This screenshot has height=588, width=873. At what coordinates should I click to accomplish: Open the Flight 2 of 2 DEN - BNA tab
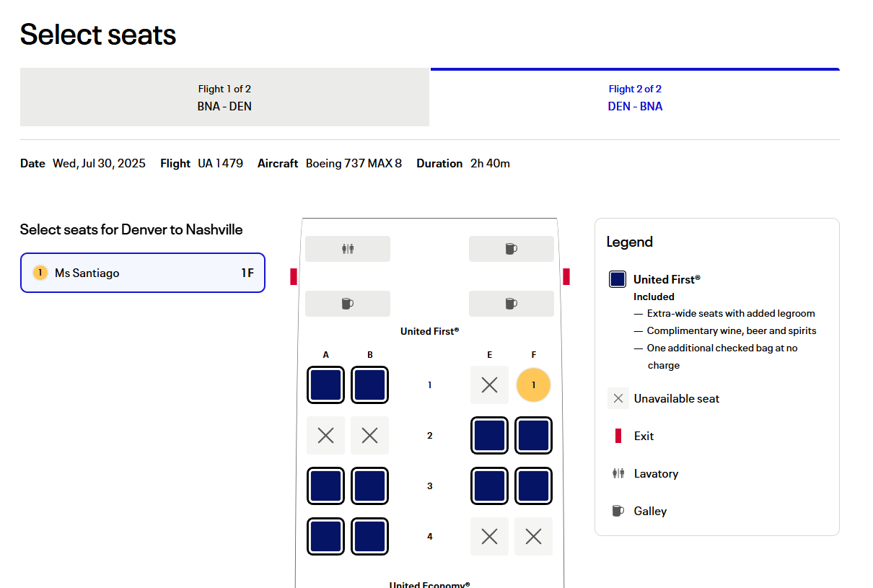pos(635,97)
